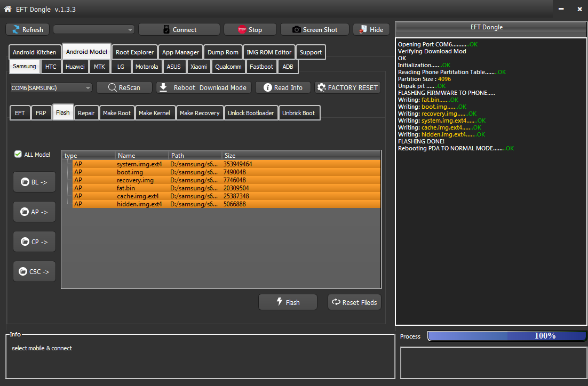This screenshot has height=386, width=588.
Task: Click the folder icon on CSC button
Action: [23, 271]
